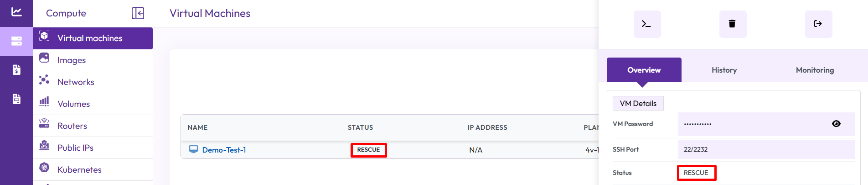
Task: Open the documents icon in left rail
Action: (16, 99)
